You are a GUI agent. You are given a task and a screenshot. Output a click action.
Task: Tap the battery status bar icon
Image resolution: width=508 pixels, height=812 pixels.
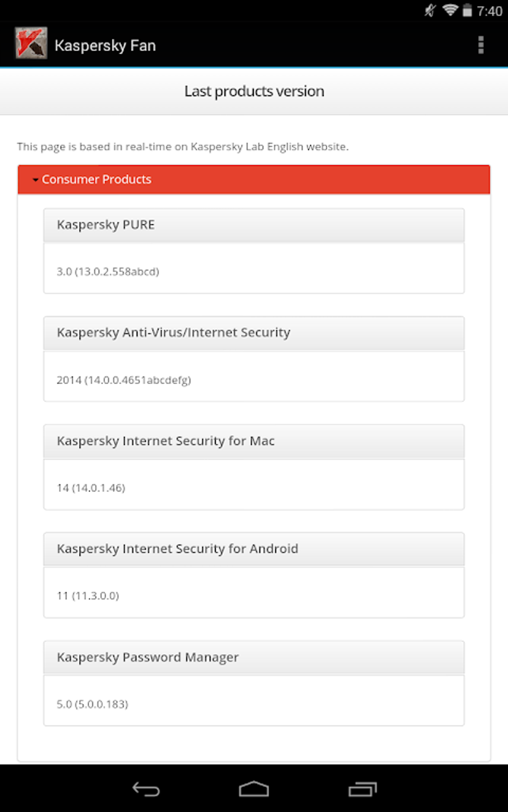coord(467,10)
